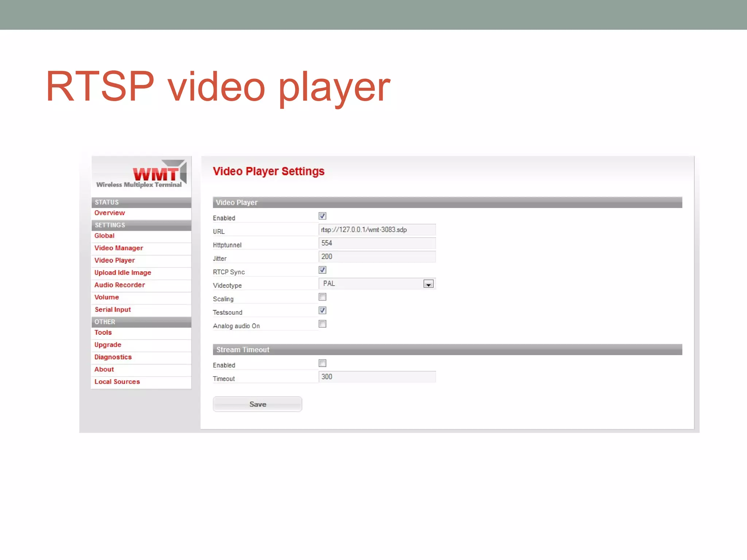
Task: Click the Stream Timeout section bar
Action: tap(448, 350)
